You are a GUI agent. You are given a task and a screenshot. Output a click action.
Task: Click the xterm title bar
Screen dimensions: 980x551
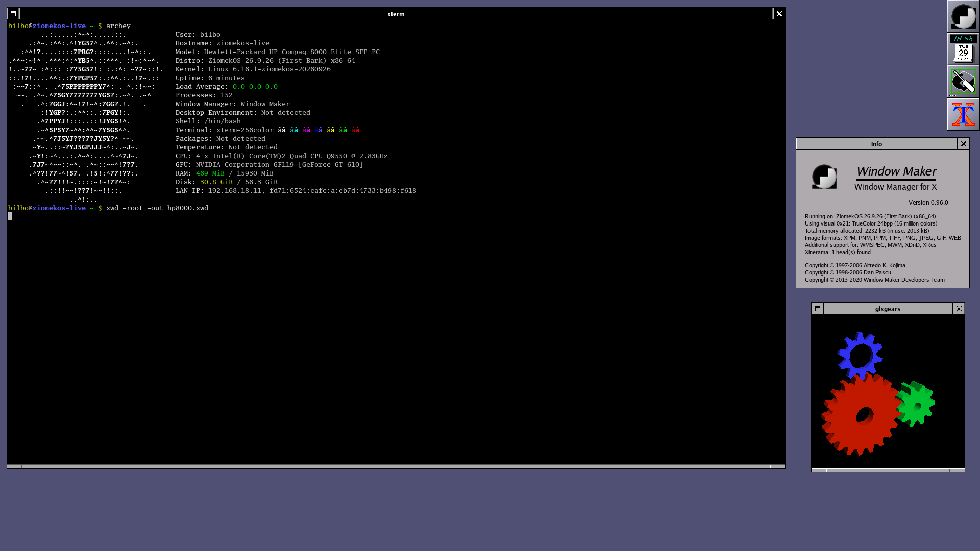(x=396, y=14)
